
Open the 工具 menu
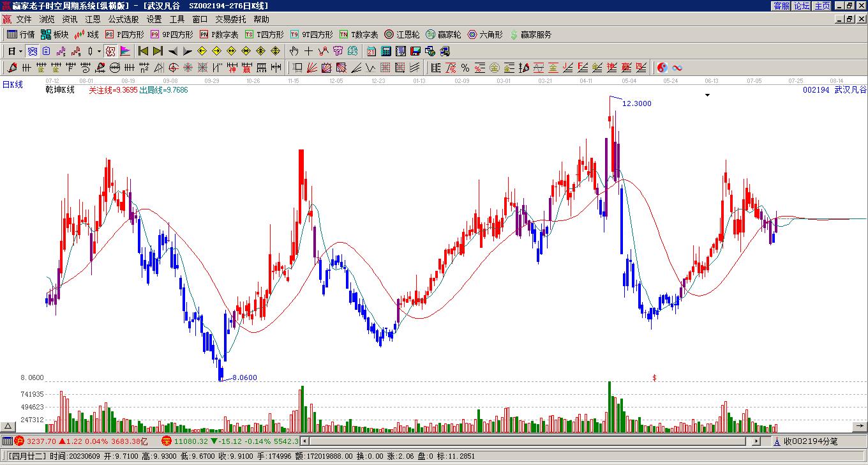click(177, 20)
